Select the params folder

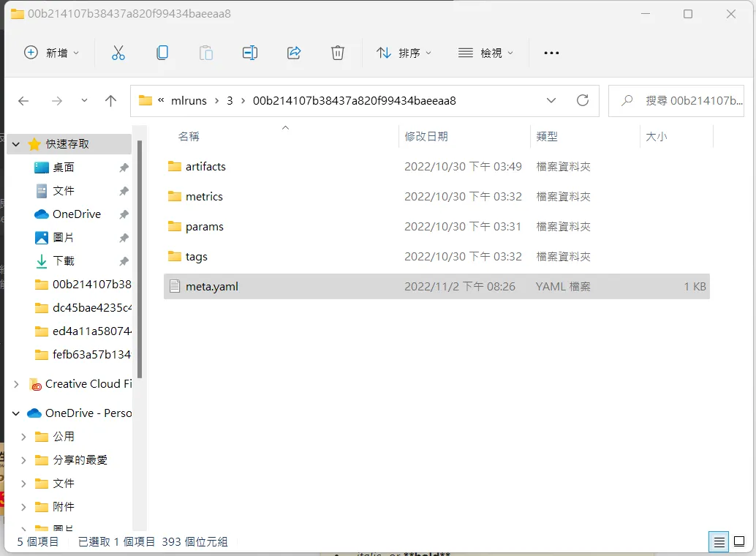[436, 226]
